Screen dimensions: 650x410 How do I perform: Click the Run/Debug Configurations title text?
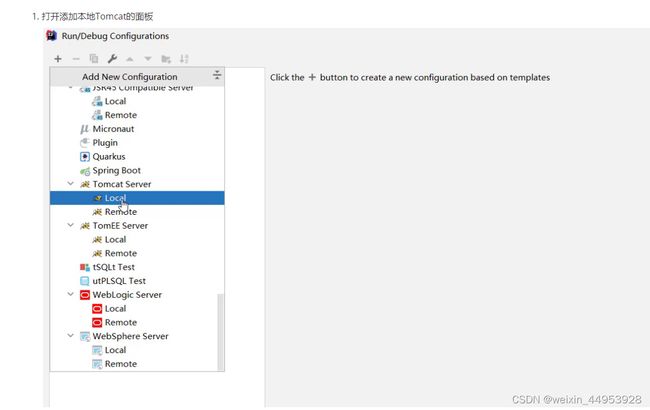point(115,36)
